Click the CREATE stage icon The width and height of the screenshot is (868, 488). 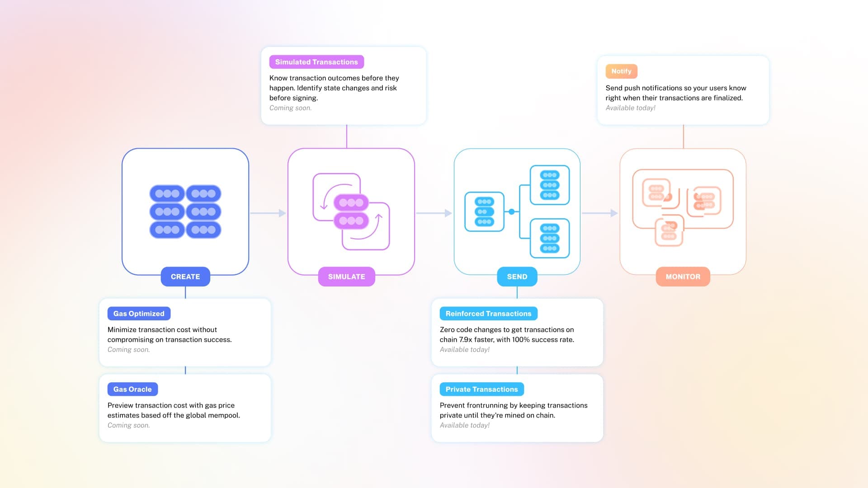(x=185, y=211)
